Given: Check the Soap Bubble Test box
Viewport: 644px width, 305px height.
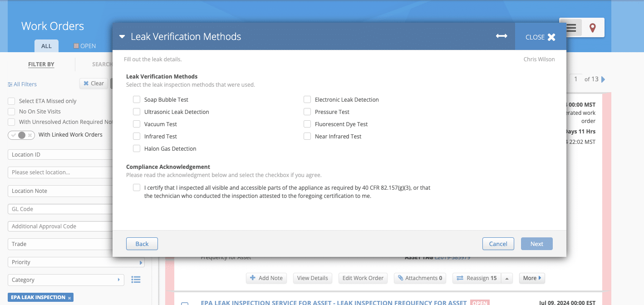Looking at the screenshot, I should (137, 99).
